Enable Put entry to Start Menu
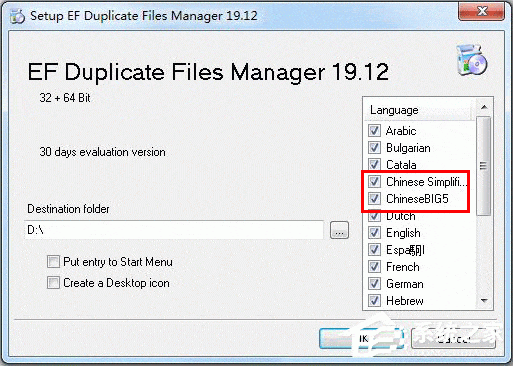513x366 pixels. [x=53, y=262]
